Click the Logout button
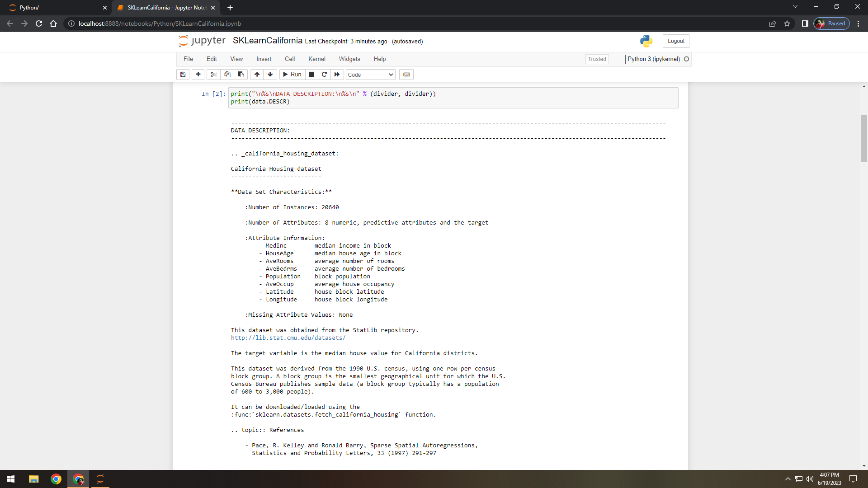 point(676,41)
